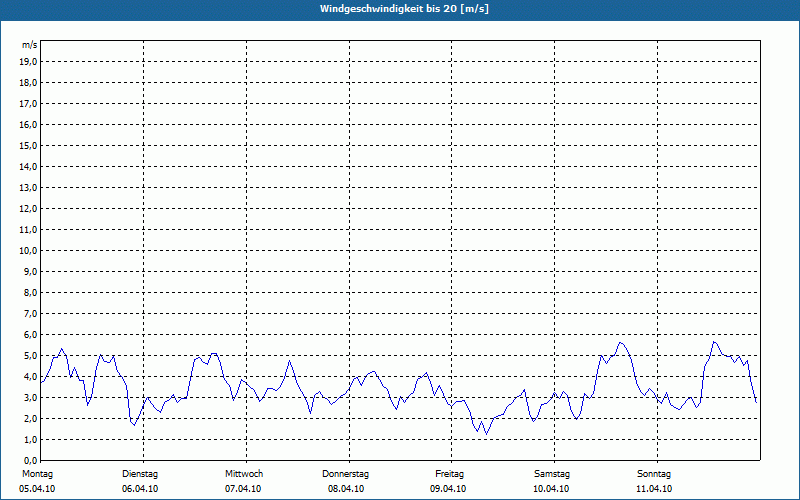Image resolution: width=800 pixels, height=500 pixels.
Task: Click the 'Donnerstag' day label
Action: coord(345,474)
